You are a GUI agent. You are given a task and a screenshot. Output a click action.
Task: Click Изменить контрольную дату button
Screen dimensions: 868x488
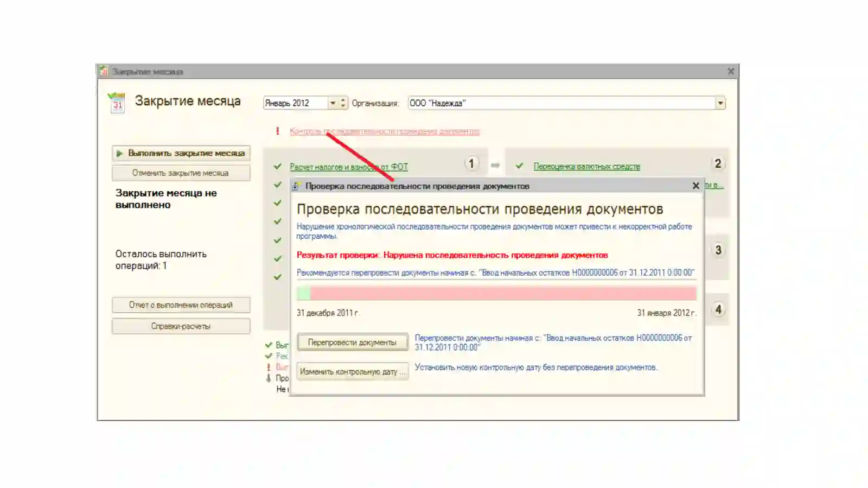click(x=352, y=372)
